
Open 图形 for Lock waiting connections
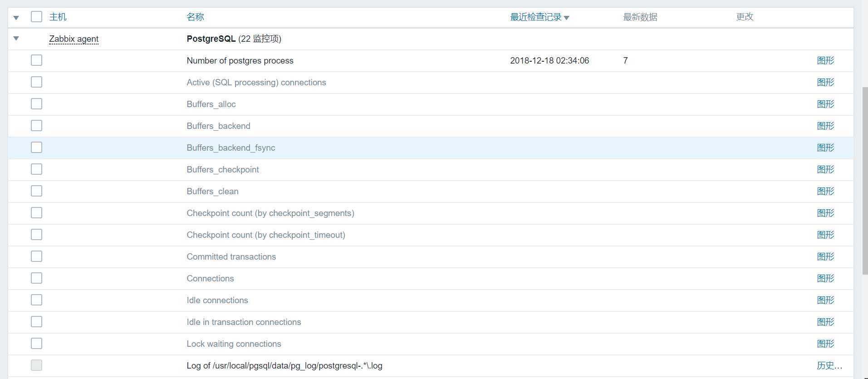pyautogui.click(x=825, y=344)
